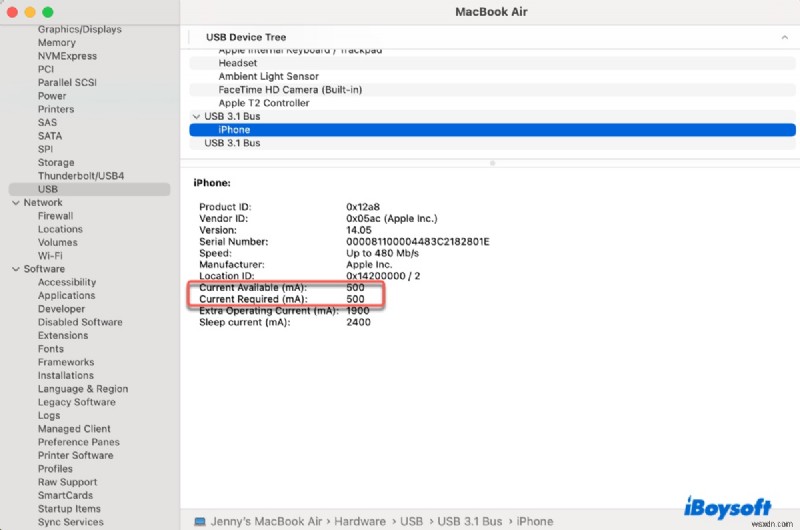Open SPI in sidebar
This screenshot has height=530, width=800.
coord(45,149)
